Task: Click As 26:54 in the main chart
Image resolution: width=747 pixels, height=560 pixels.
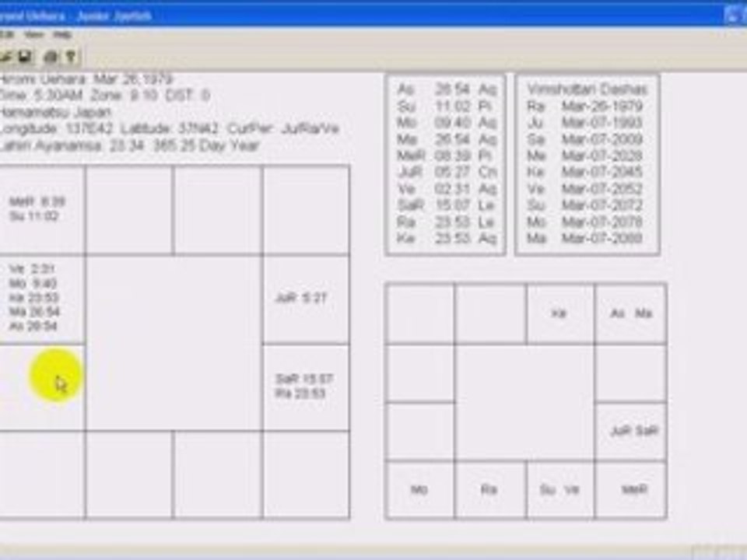Action: coord(33,326)
